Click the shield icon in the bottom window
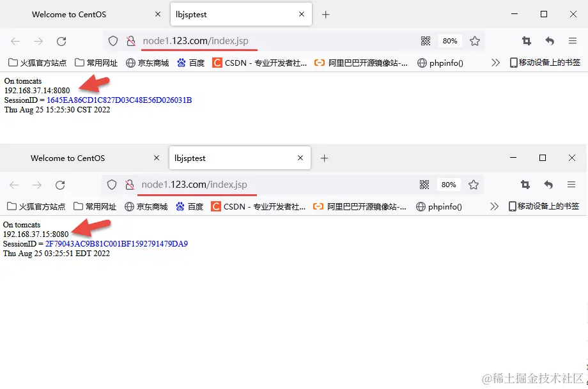588x389 pixels. 112,183
